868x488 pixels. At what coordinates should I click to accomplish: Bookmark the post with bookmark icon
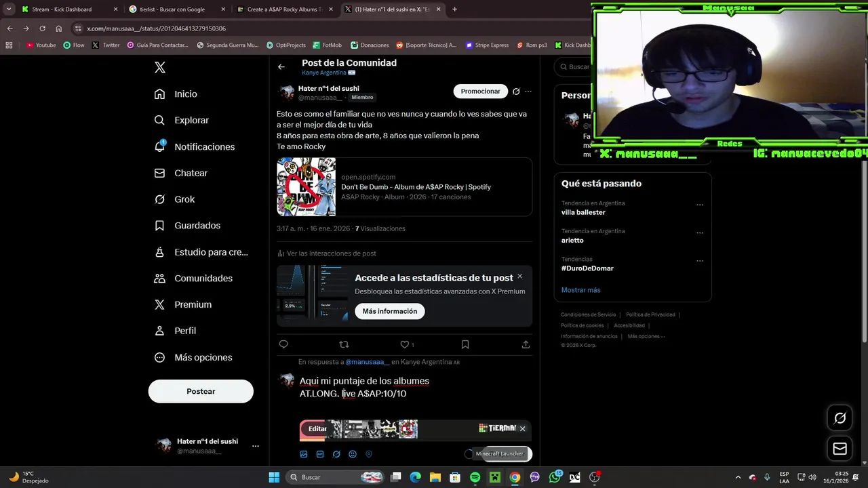[x=465, y=344]
